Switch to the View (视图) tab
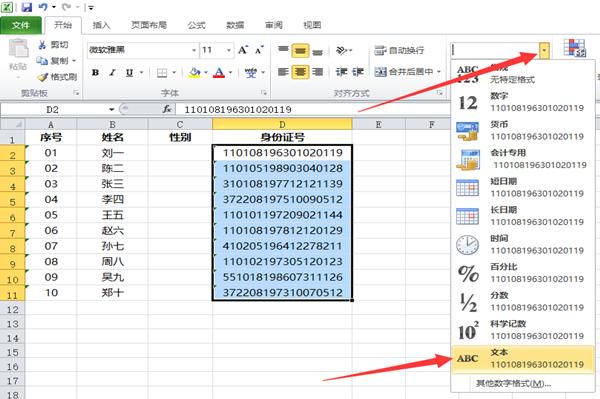 click(x=312, y=25)
